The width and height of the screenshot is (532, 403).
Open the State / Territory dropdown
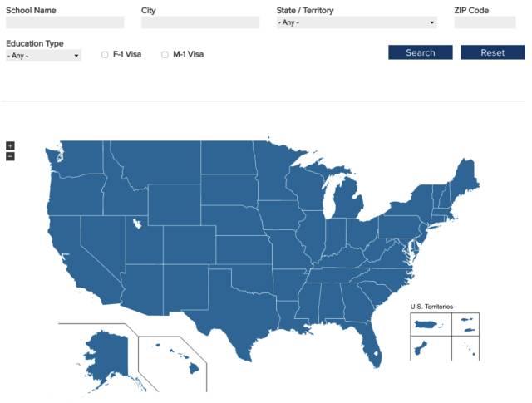(x=357, y=22)
